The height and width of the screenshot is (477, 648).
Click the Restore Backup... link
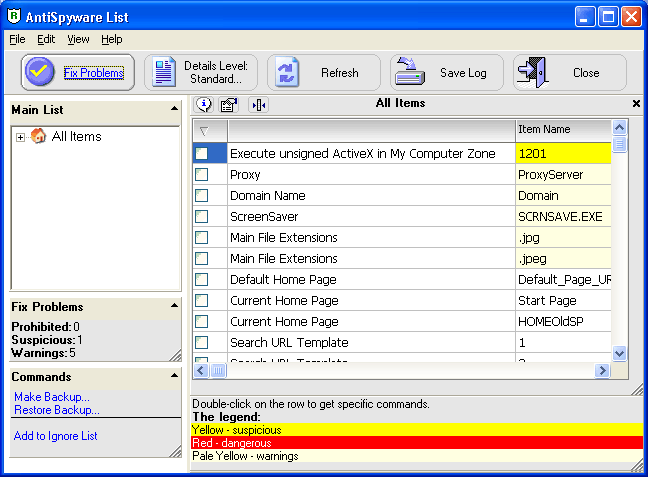pyautogui.click(x=57, y=410)
